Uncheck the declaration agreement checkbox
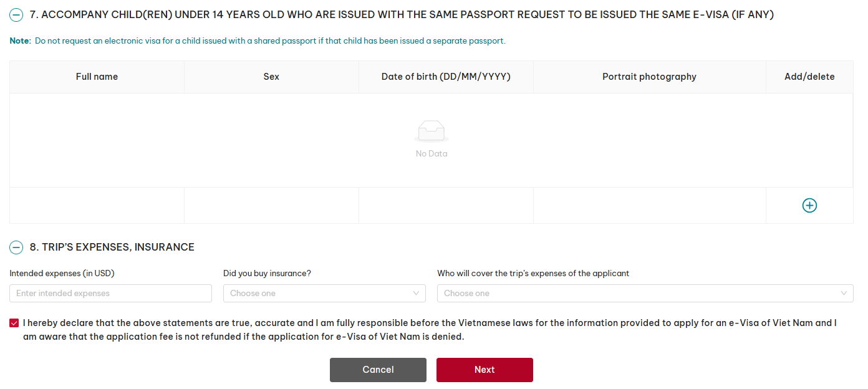Image resolution: width=868 pixels, height=389 pixels. tap(14, 323)
